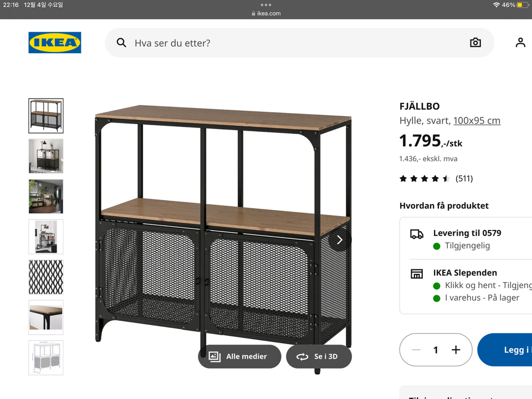Screen dimensions: 532x399
Task: Click the search magnifier icon
Action: click(x=121, y=43)
